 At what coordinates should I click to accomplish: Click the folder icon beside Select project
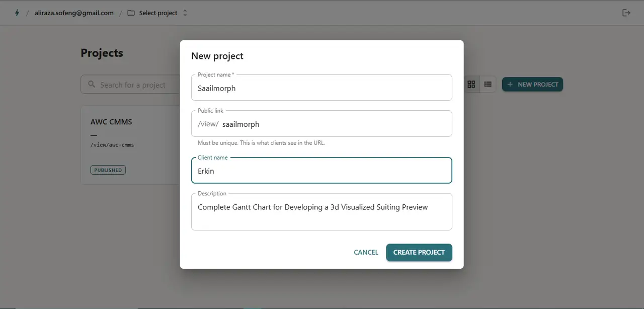pyautogui.click(x=131, y=13)
